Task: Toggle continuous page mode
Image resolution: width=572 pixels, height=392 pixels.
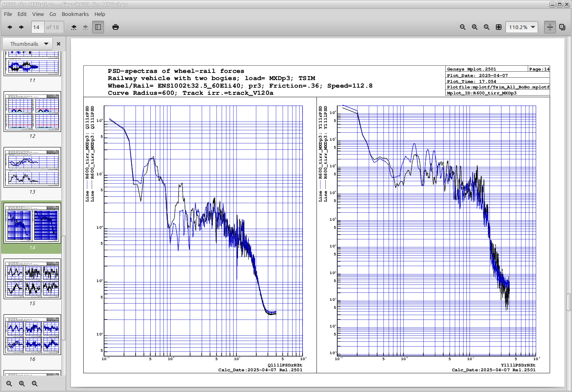Action: [550, 27]
